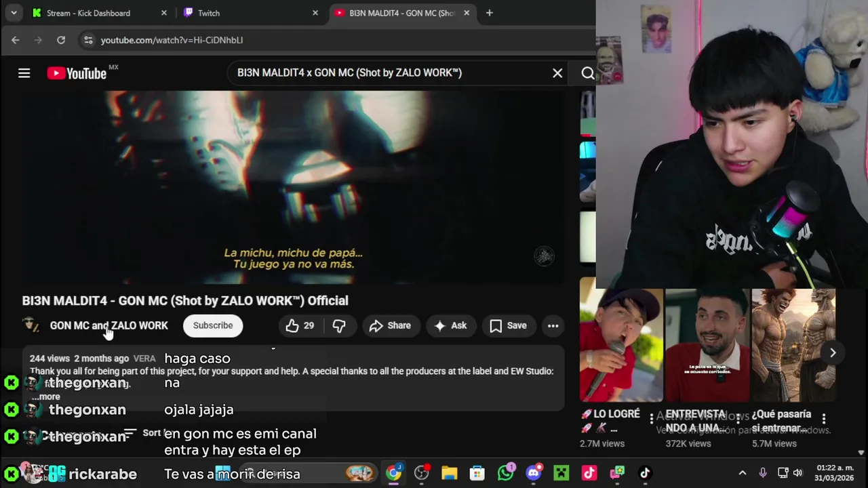Open the Ask AI button
This screenshot has width=868, height=488.
pos(450,325)
